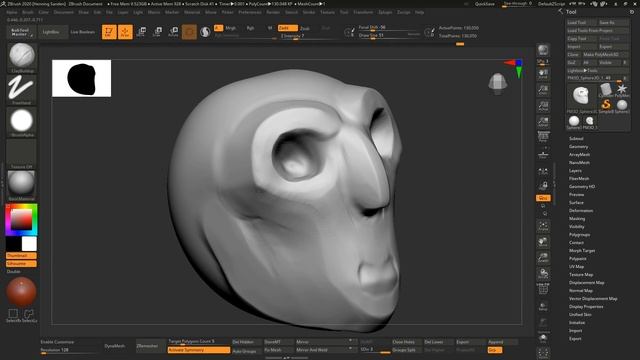Click the DynaMesh button

[x=115, y=346]
